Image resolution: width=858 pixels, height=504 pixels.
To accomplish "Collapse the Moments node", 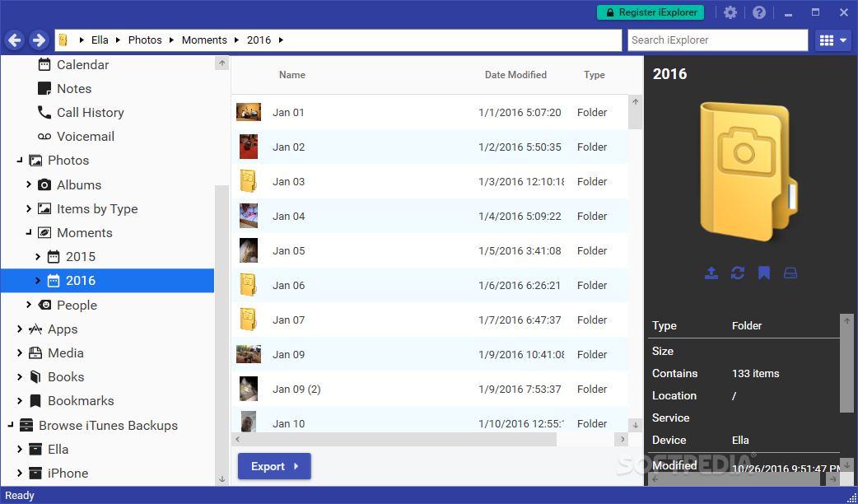I will (x=29, y=232).
